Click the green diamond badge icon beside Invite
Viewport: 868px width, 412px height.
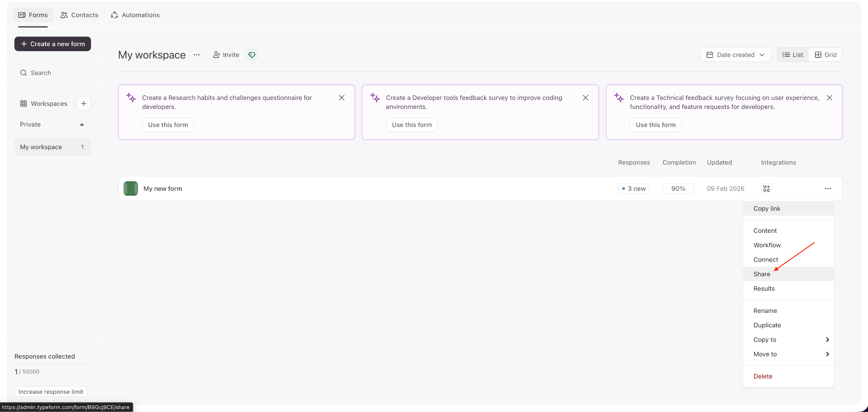[252, 55]
